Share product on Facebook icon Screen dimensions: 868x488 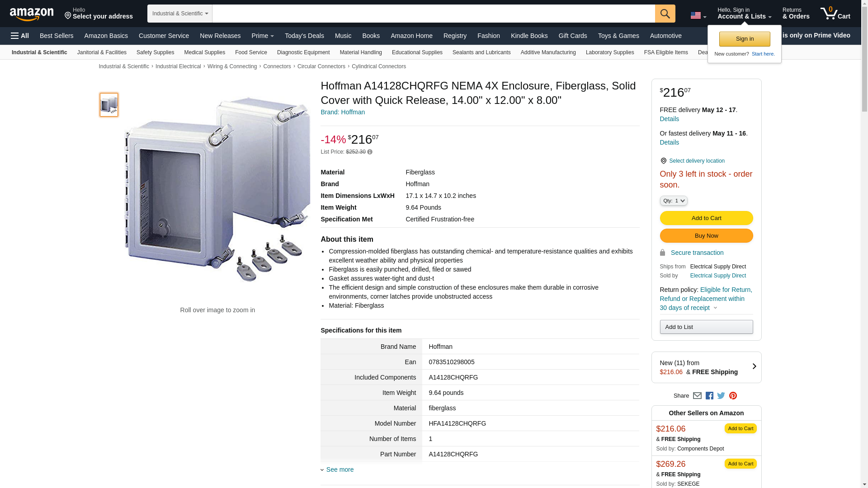tap(709, 396)
